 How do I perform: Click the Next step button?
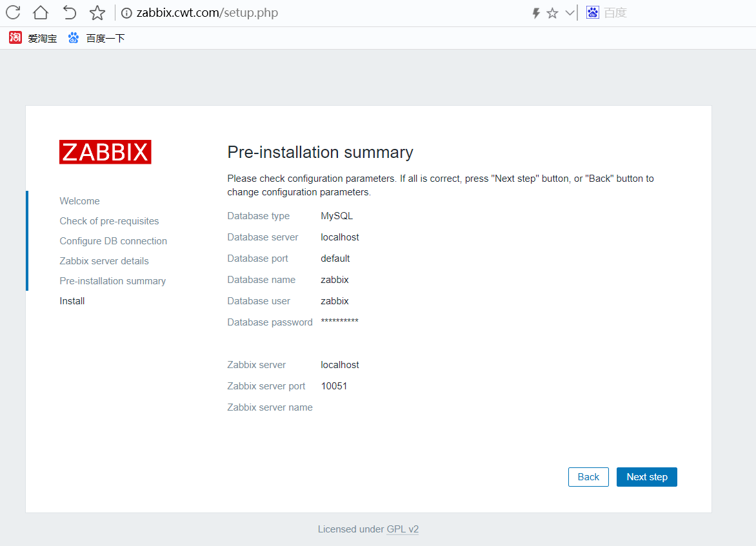(646, 477)
